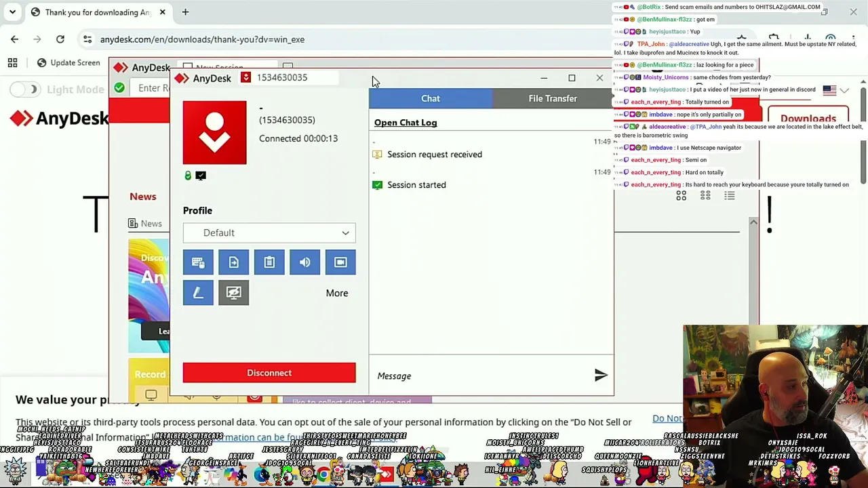
Task: Click the Downloads button on the website
Action: tap(808, 119)
